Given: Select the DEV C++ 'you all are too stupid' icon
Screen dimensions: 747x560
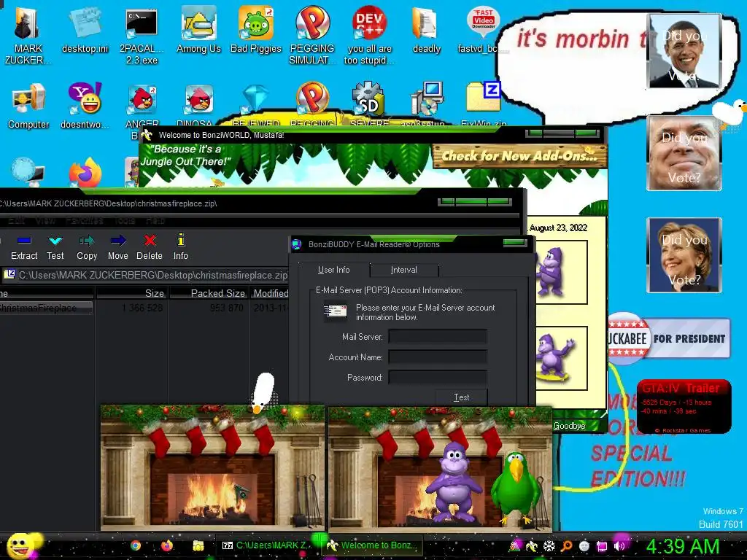Looking at the screenshot, I should click(369, 34).
